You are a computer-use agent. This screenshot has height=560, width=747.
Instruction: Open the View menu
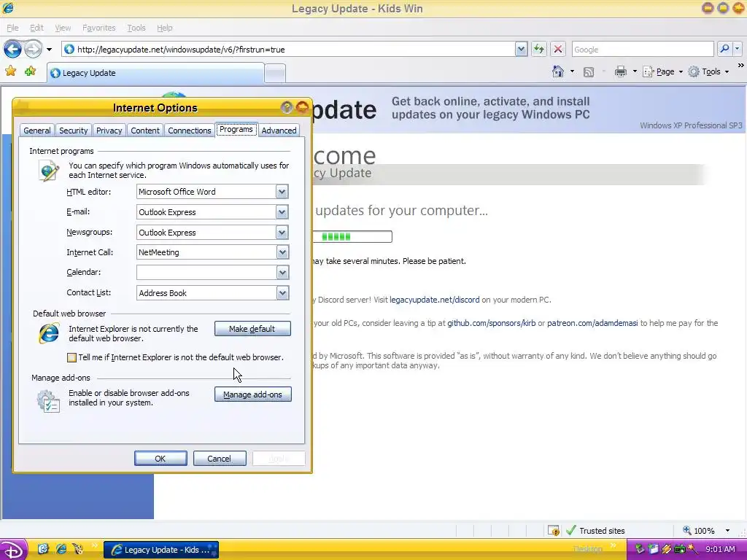point(63,28)
